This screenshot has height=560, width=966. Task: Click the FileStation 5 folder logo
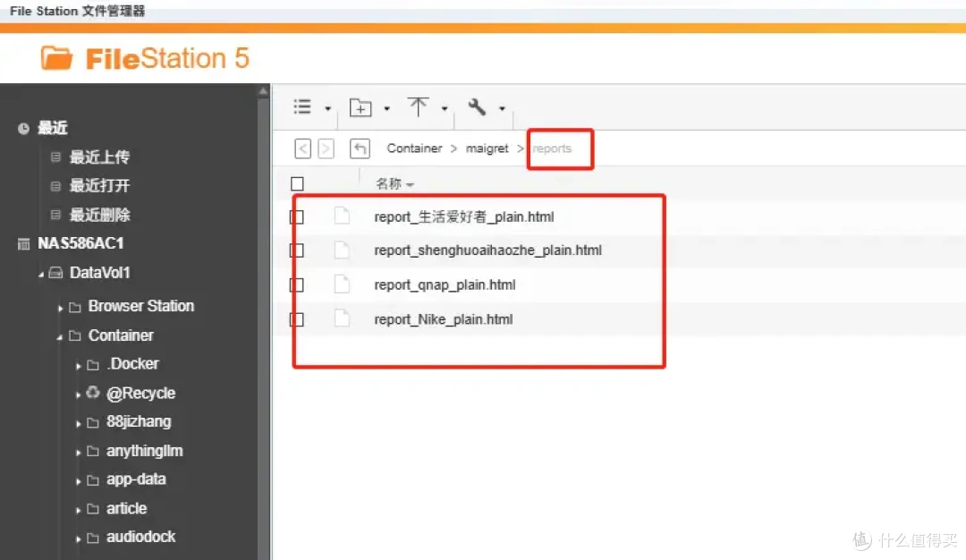click(x=56, y=58)
